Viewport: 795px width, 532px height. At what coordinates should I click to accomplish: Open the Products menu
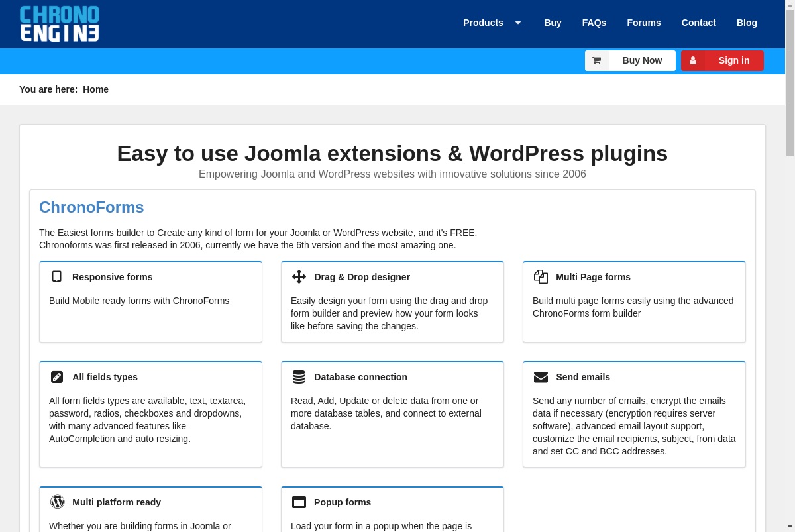coord(483,23)
